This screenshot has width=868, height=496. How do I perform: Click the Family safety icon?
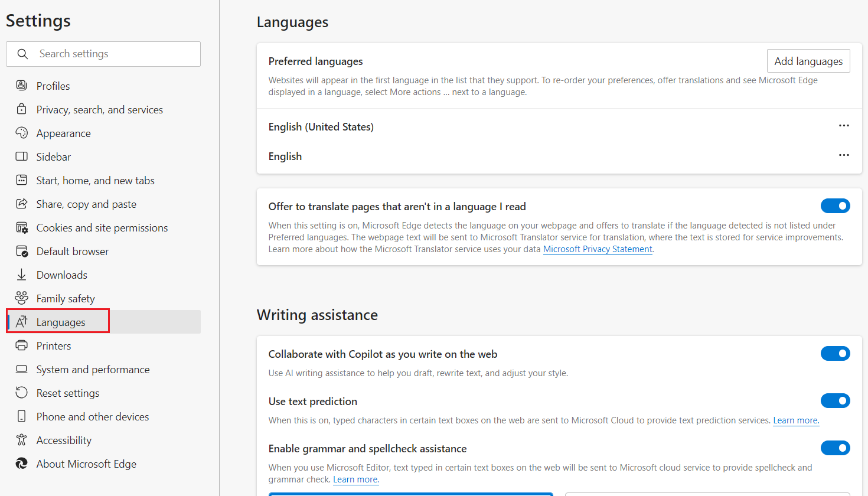tap(22, 298)
